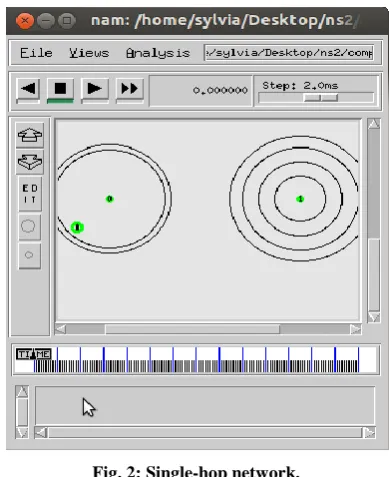Screen dimensions: 389x477
Task: Close the nam window
Action: point(25,21)
